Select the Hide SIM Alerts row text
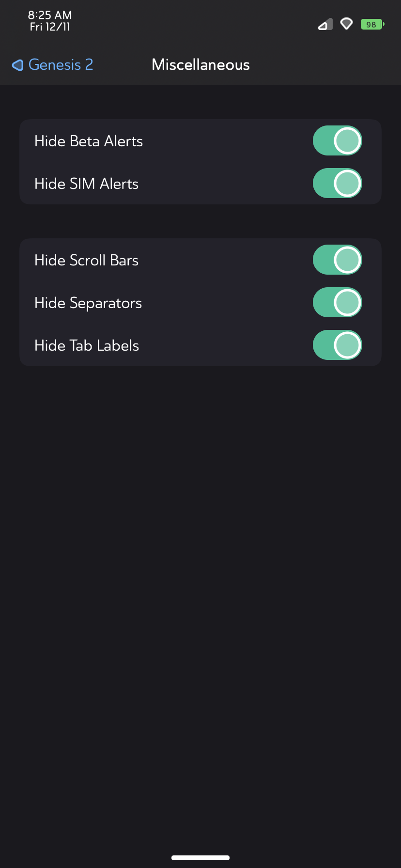Viewport: 401px width, 868px height. 87,184
